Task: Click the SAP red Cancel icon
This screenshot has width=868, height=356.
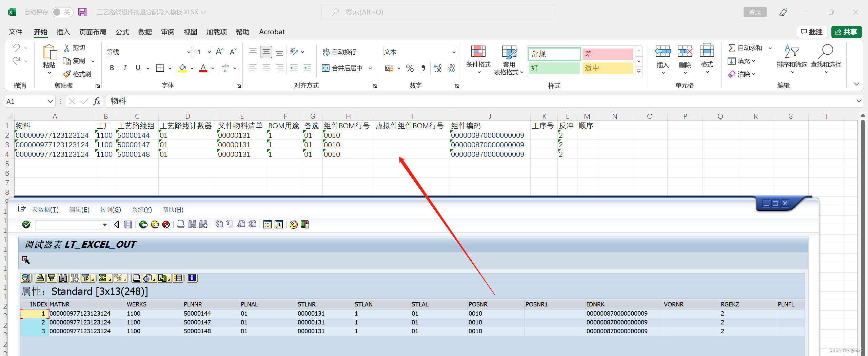Action: click(166, 224)
